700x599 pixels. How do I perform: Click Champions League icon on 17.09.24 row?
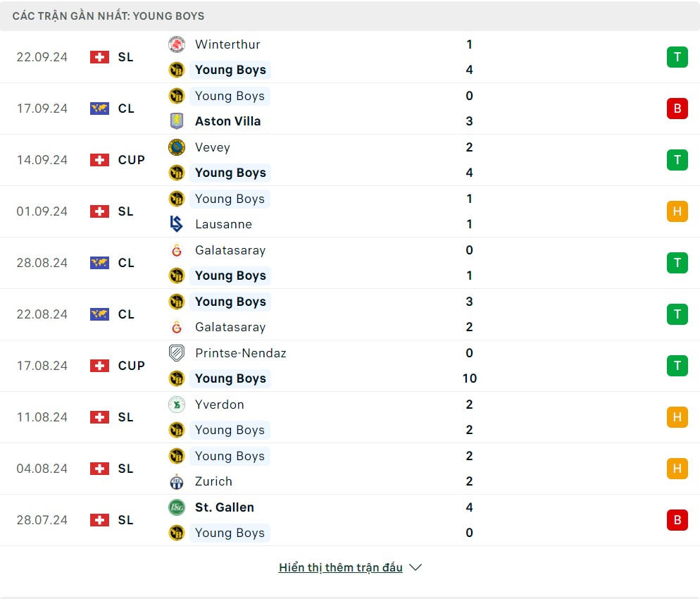[x=99, y=109]
